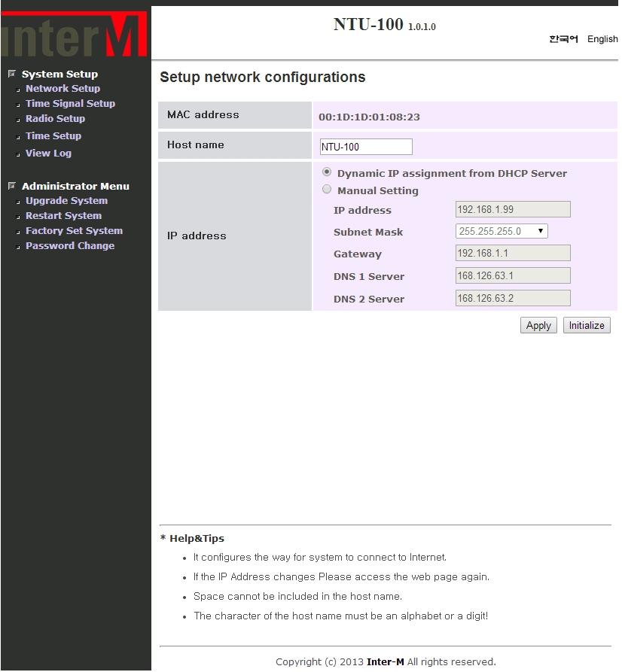Click the Host name row label
This screenshot has width=622, height=672.
196,144
